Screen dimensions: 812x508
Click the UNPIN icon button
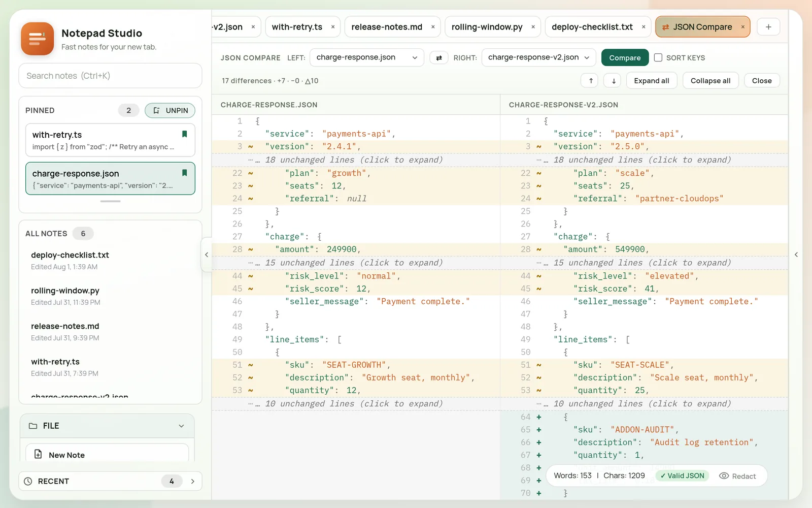click(x=170, y=110)
